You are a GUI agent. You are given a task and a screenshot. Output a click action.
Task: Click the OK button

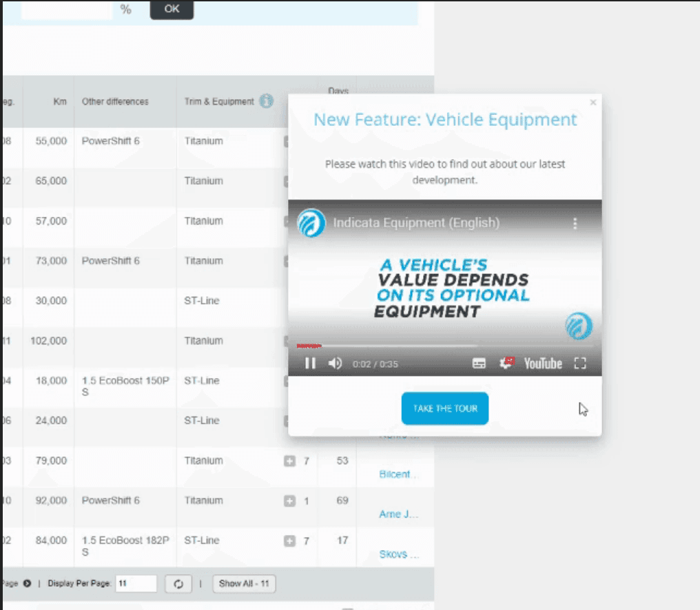click(x=172, y=9)
